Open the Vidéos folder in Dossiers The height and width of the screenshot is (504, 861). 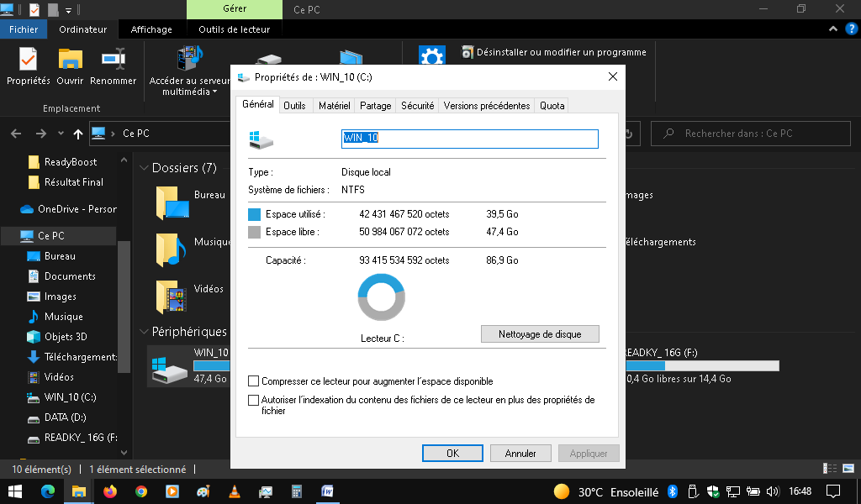(x=189, y=297)
